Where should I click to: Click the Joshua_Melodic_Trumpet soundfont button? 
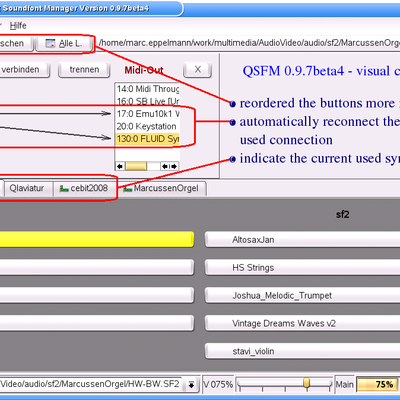302,296
